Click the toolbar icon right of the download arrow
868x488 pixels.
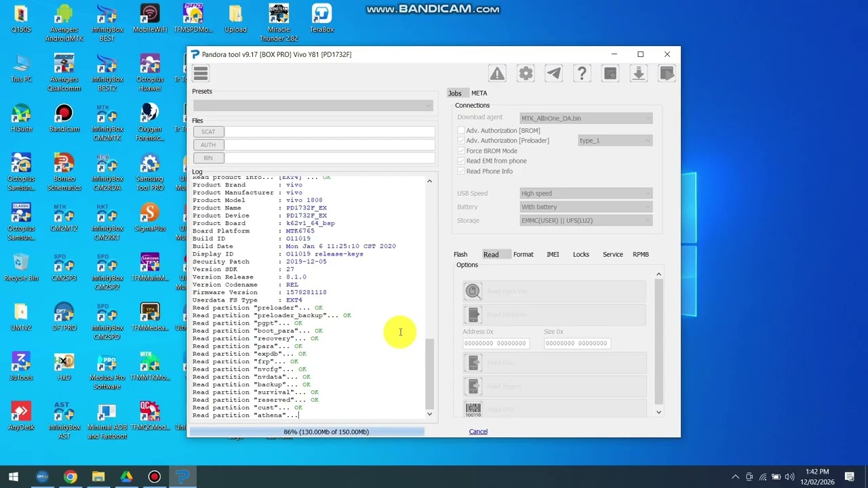coord(667,73)
